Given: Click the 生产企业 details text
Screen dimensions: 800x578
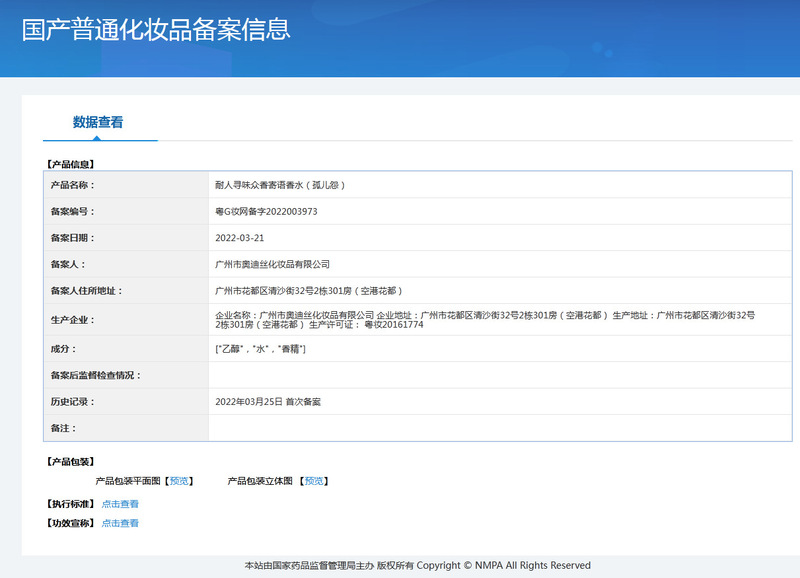Looking at the screenshot, I should point(485,319).
